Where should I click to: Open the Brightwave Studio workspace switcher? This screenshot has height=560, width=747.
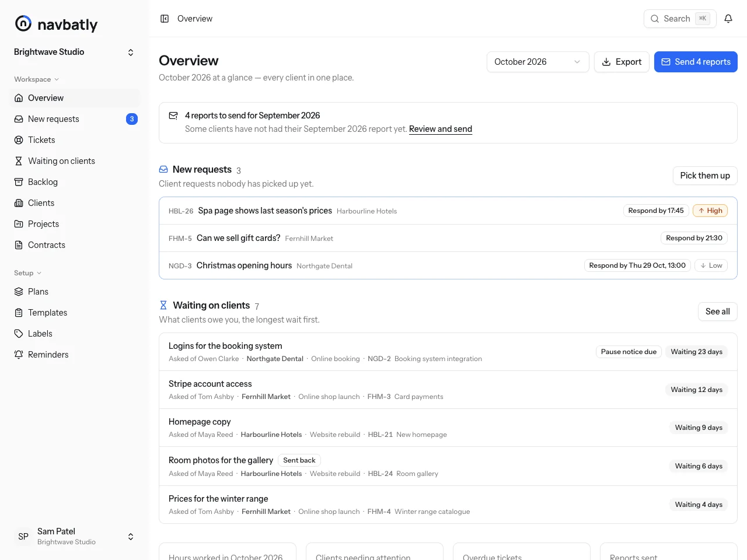point(74,52)
